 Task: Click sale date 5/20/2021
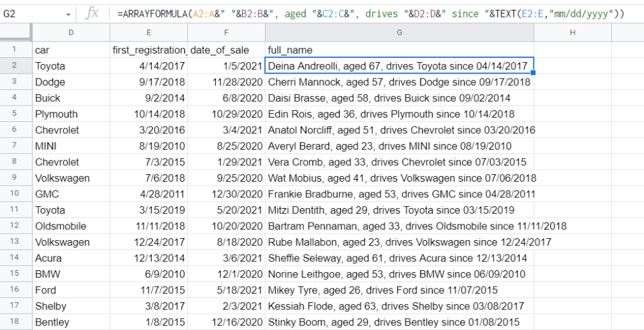(x=226, y=210)
